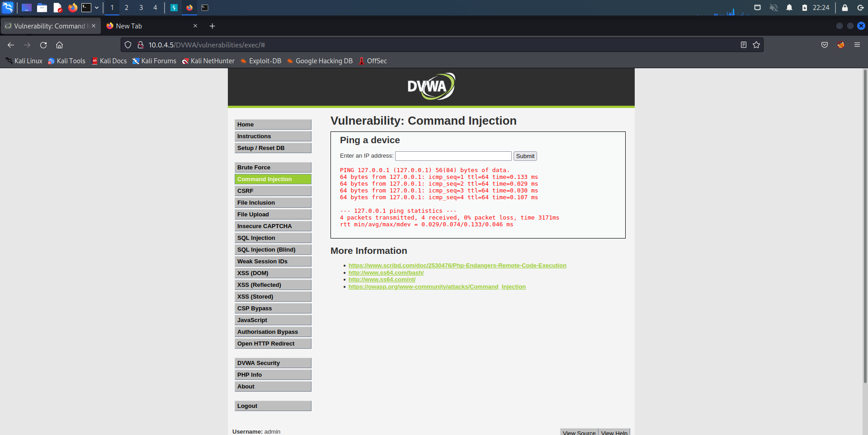Switch to the New Tab browser tab
This screenshot has height=435, width=868.
pyautogui.click(x=149, y=26)
